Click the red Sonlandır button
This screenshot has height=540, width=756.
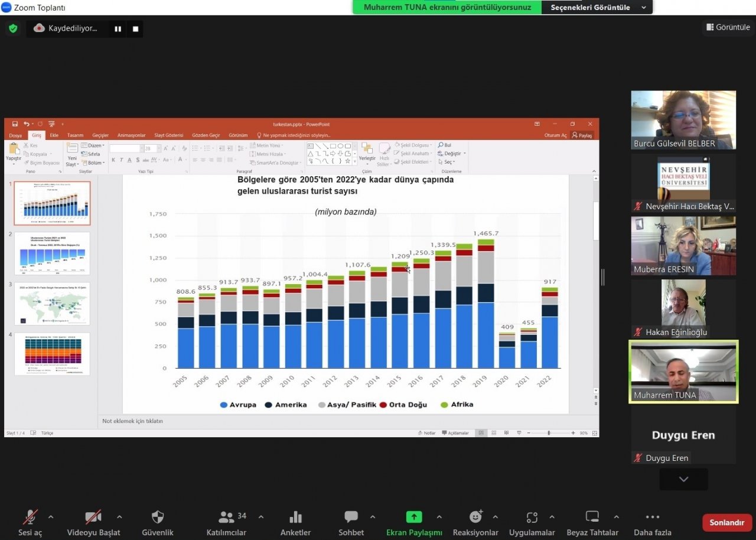[x=726, y=523]
